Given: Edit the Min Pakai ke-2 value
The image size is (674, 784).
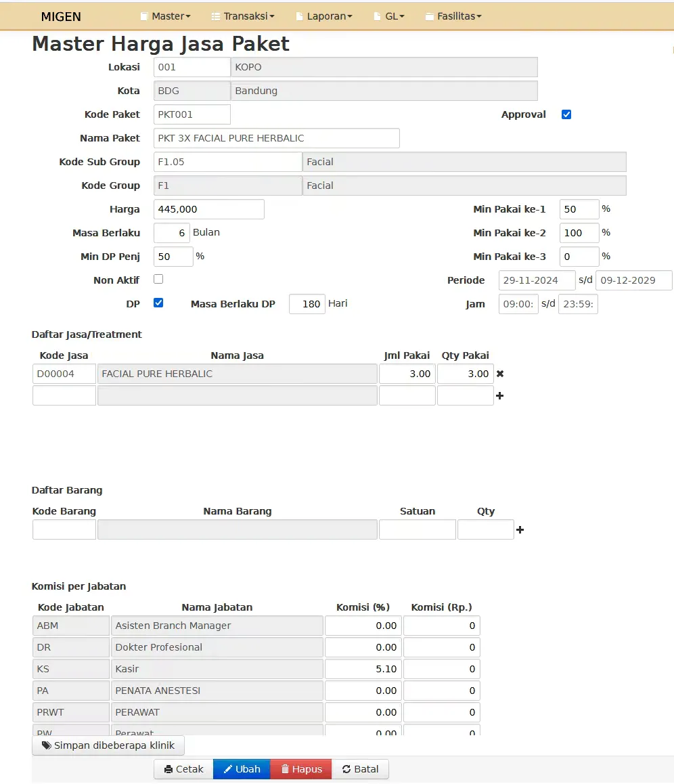Looking at the screenshot, I should pos(579,233).
